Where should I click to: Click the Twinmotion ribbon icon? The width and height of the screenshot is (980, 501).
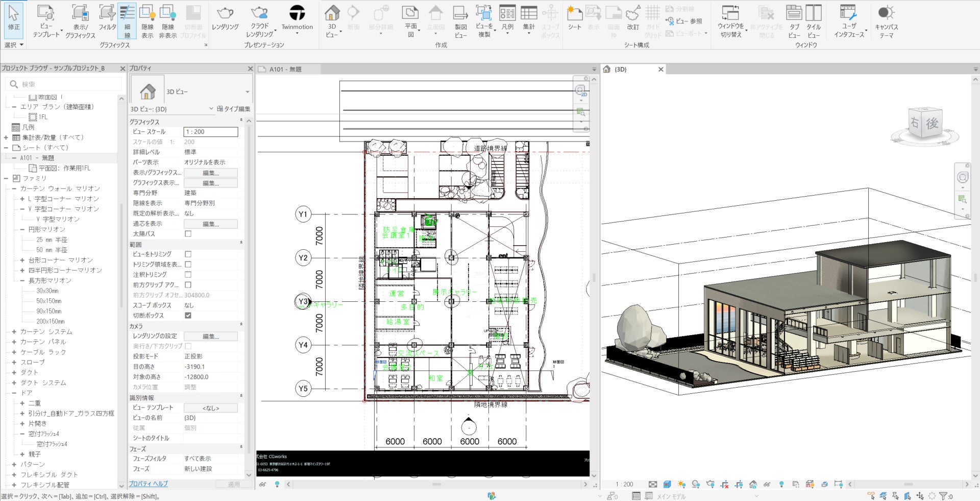297,14
